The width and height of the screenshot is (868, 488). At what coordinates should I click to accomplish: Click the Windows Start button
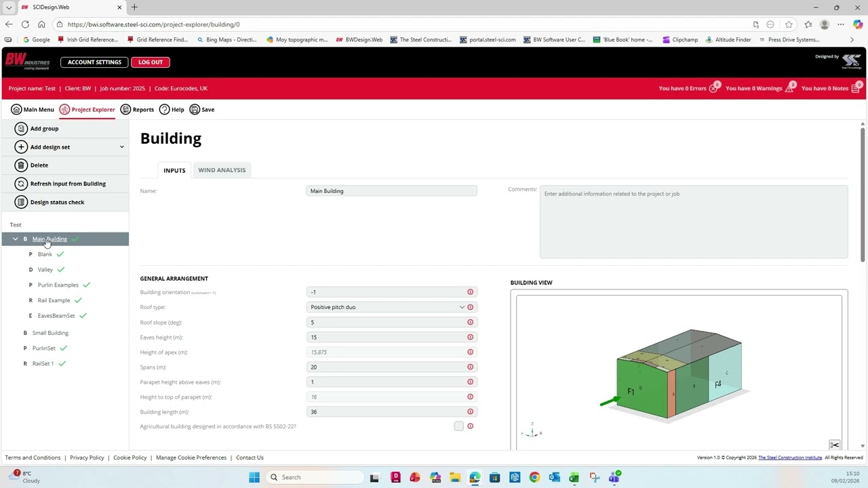pos(254,477)
